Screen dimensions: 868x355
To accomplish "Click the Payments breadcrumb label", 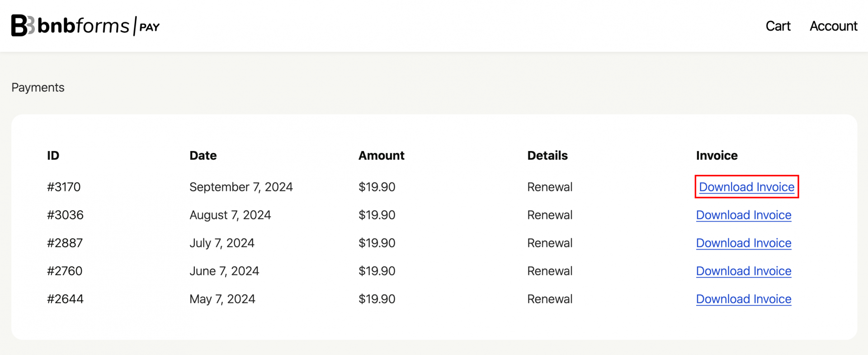I will 38,87.
